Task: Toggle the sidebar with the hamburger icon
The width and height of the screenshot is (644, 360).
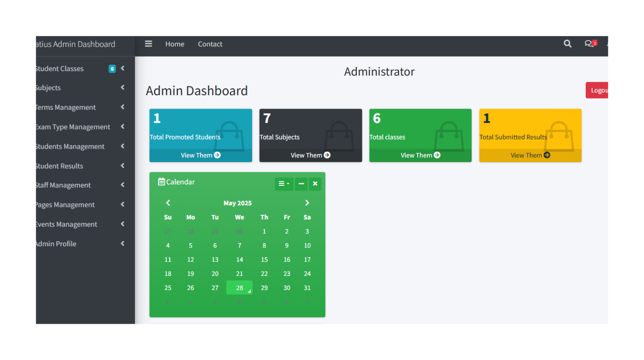Action: (148, 44)
